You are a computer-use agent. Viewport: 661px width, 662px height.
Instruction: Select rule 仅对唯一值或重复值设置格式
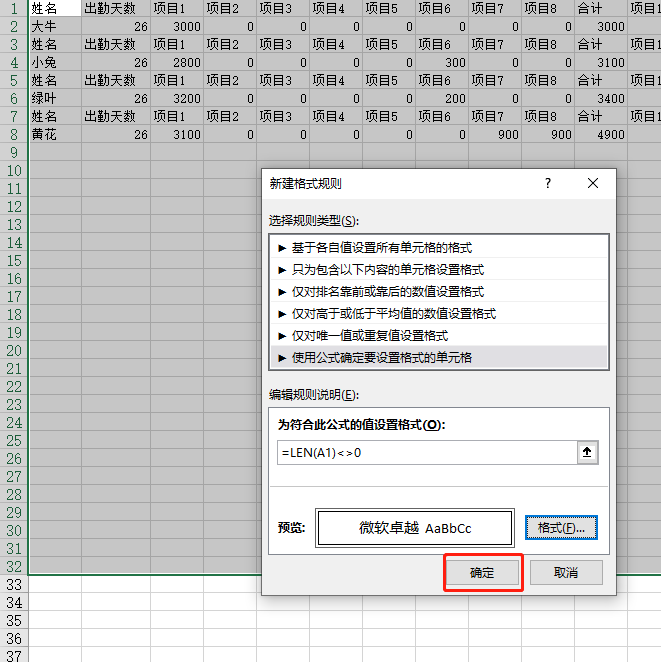tap(439, 336)
